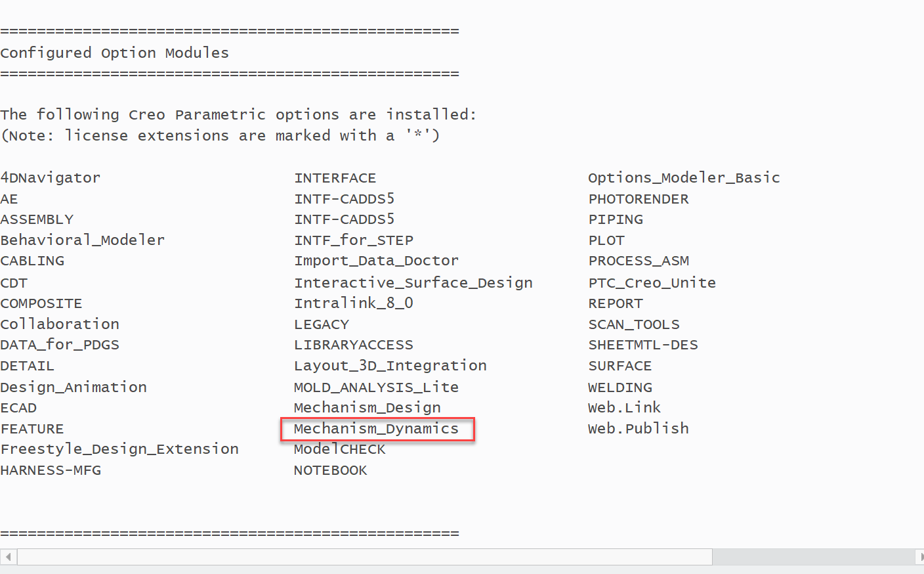Click the Options_Modeler_Basic entry
The width and height of the screenshot is (924, 574).
(684, 177)
